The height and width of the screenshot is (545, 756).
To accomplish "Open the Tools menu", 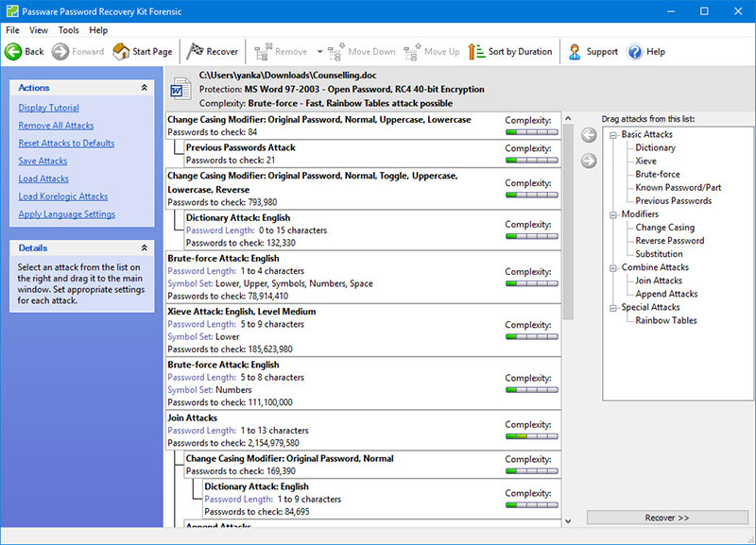I will click(68, 30).
